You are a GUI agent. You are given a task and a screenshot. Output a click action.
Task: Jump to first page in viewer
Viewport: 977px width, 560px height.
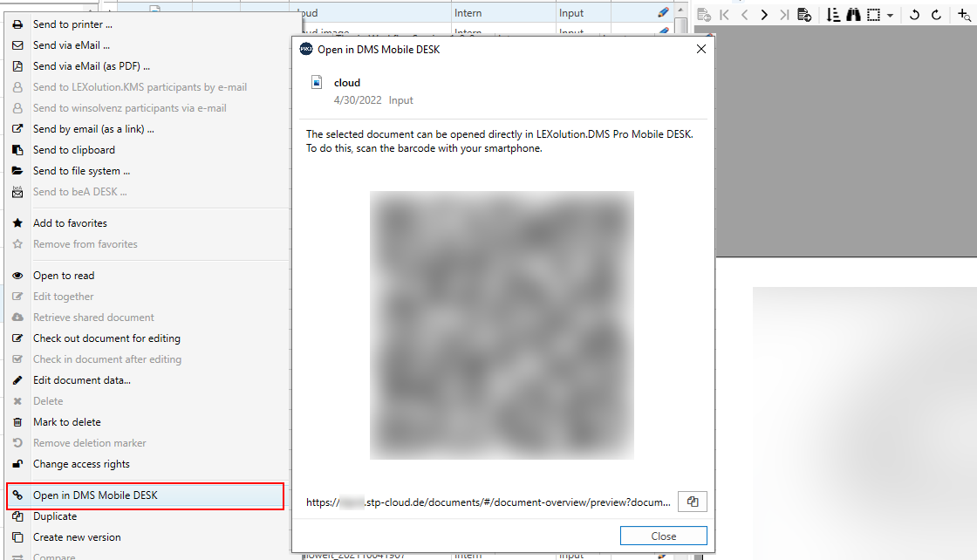[725, 14]
